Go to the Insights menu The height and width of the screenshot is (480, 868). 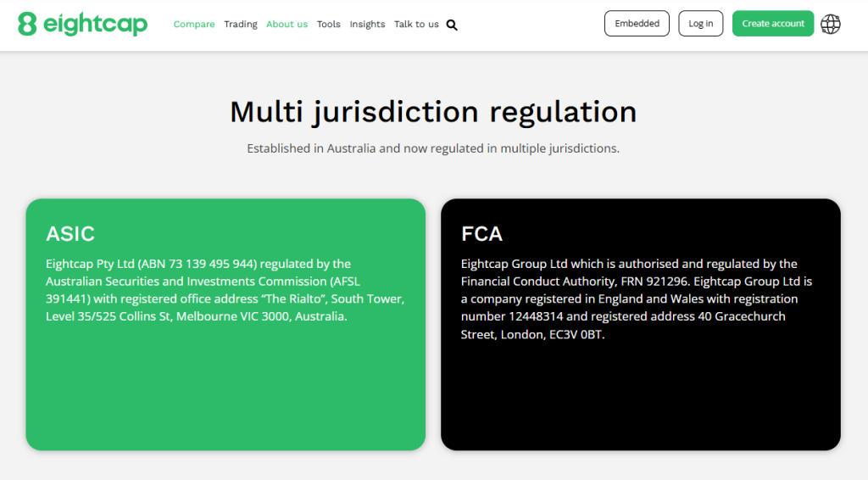pyautogui.click(x=367, y=25)
